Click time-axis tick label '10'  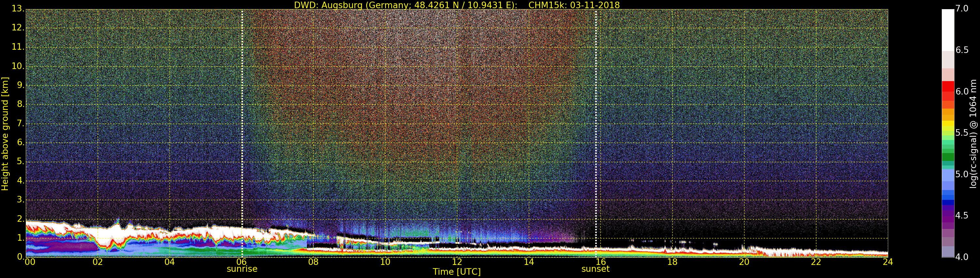[x=385, y=262]
